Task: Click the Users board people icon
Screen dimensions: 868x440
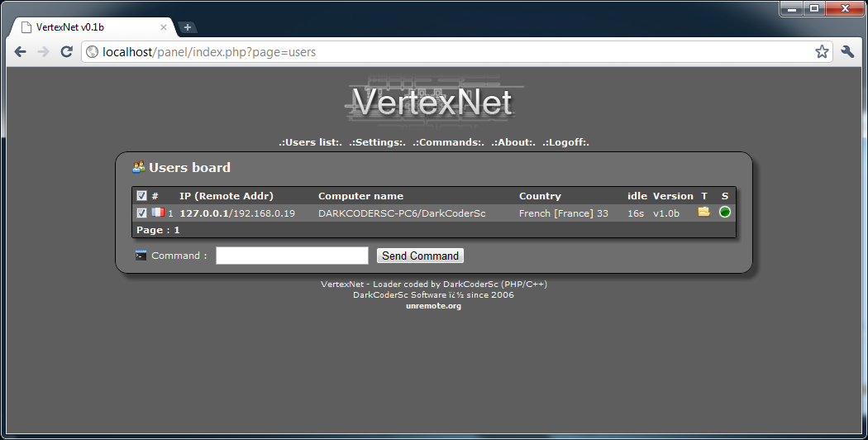Action: click(139, 167)
